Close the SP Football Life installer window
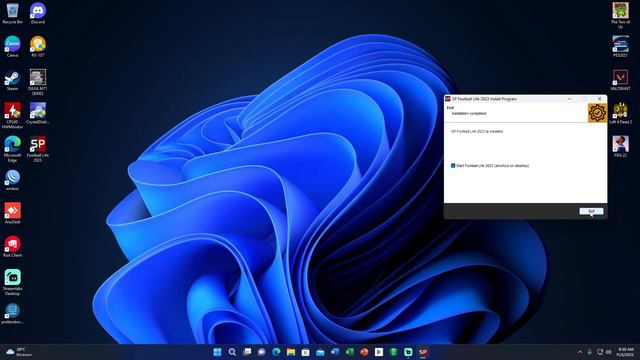This screenshot has width=640, height=360. coord(599,99)
